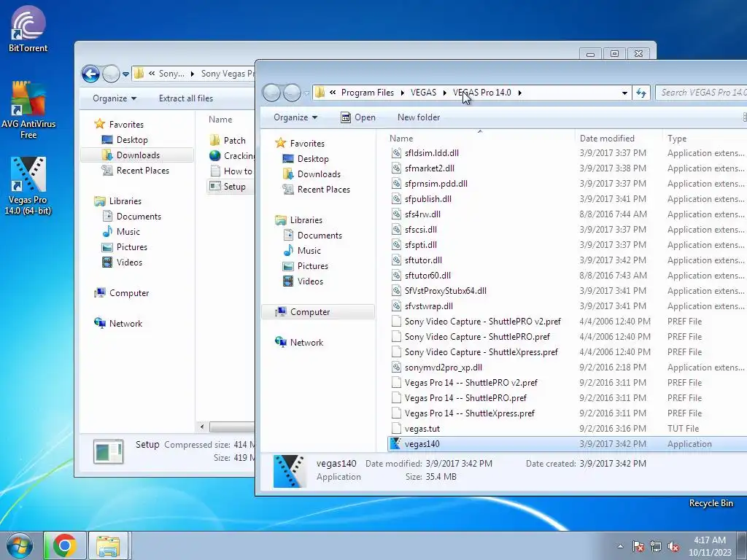The image size is (747, 560).
Task: Click Forward arrow in the Sony Vegas window
Action: click(111, 74)
